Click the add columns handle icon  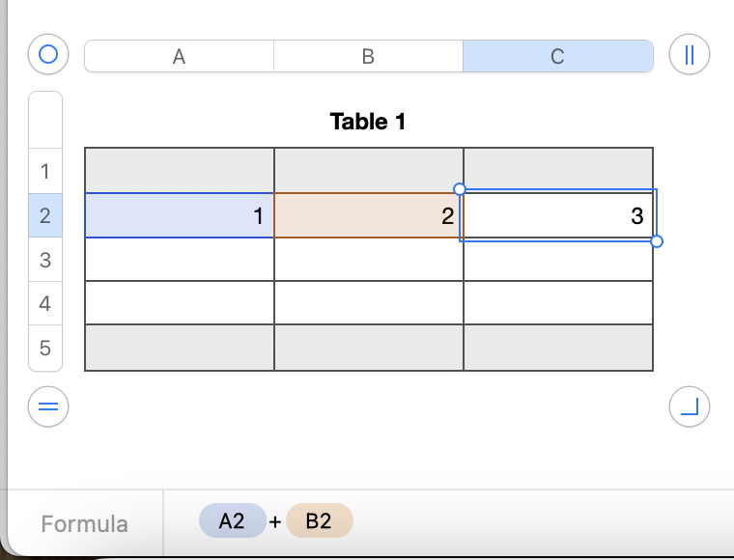click(x=689, y=55)
